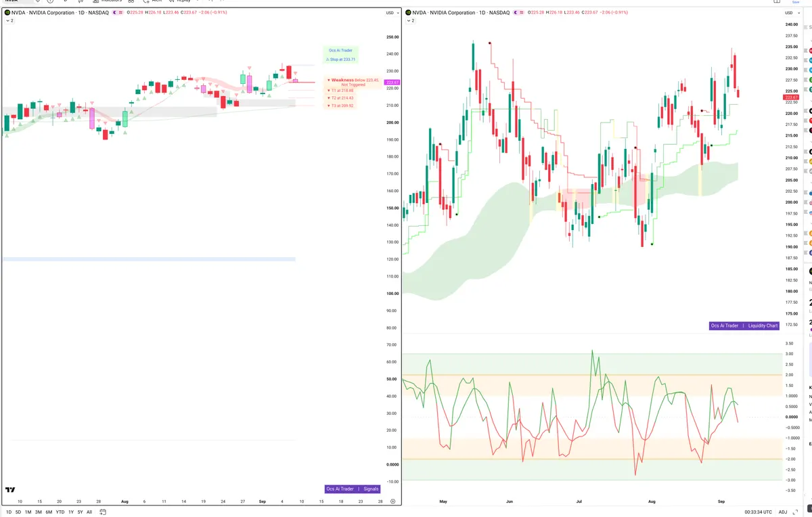The height and width of the screenshot is (517, 812).
Task: Collapse the indicator legend "2" in left chart
Action: click(x=10, y=21)
